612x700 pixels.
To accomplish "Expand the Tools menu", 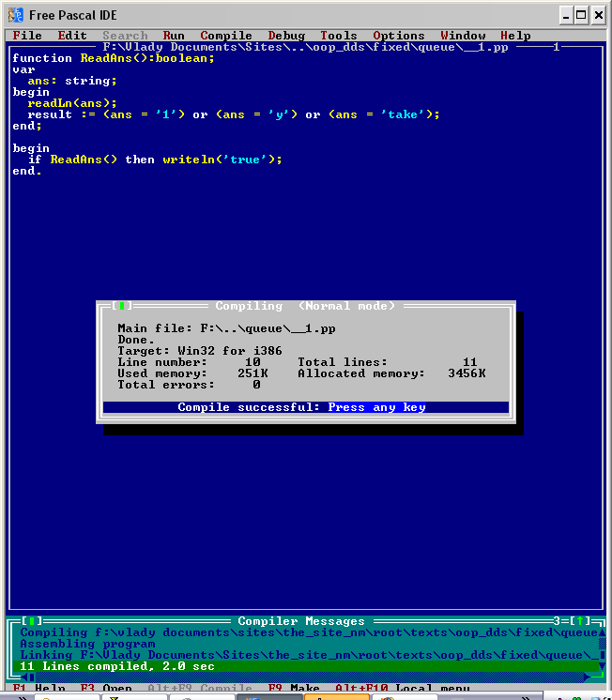I will pyautogui.click(x=339, y=36).
